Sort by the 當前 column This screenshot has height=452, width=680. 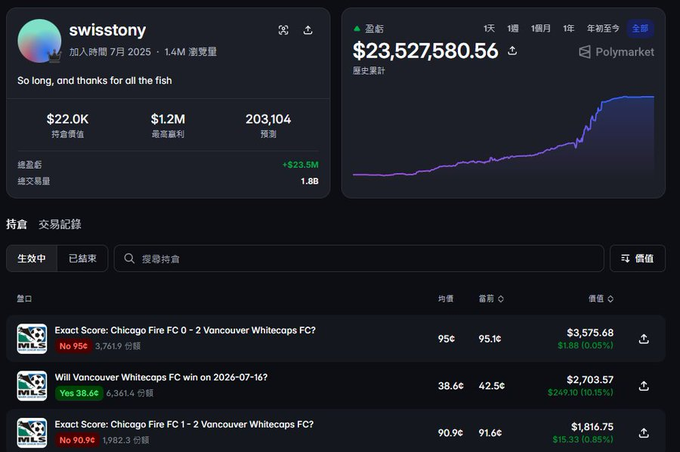[x=491, y=298]
